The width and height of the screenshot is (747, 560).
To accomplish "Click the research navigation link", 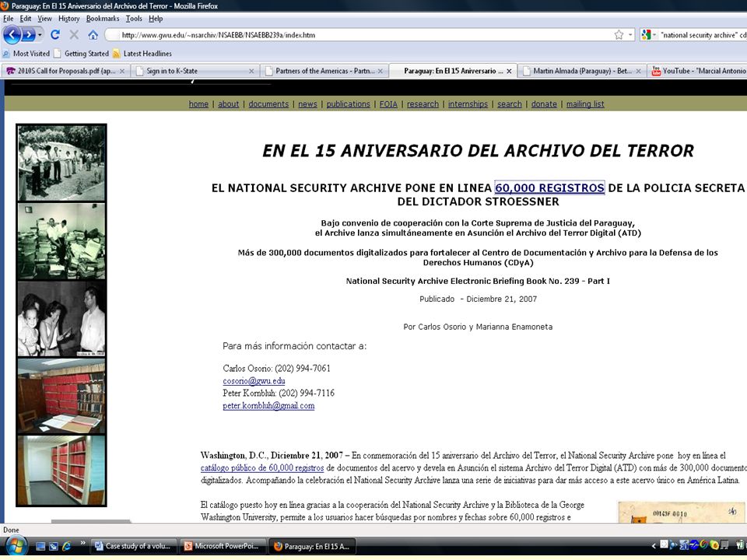I will tap(423, 103).
